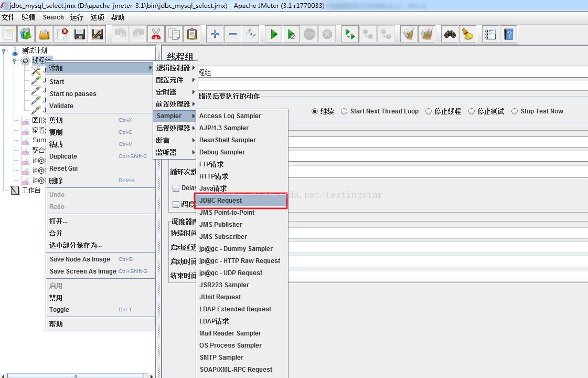Click the Save As pencil icon

click(x=98, y=34)
